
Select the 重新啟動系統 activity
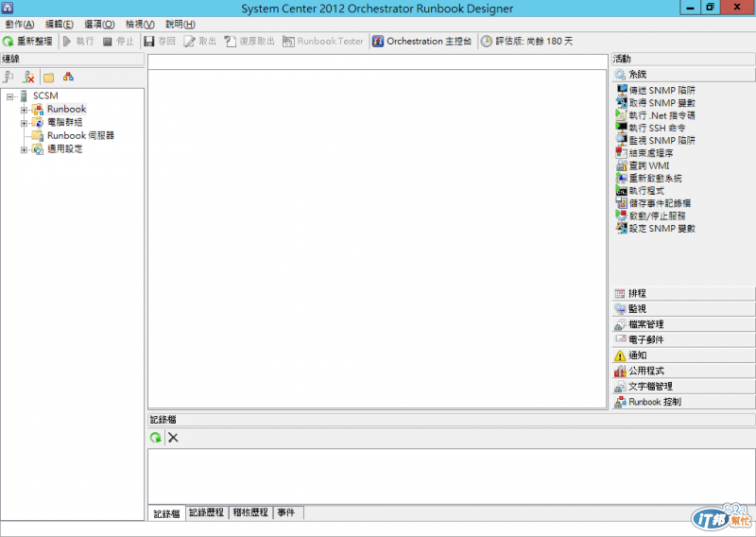pyautogui.click(x=649, y=178)
